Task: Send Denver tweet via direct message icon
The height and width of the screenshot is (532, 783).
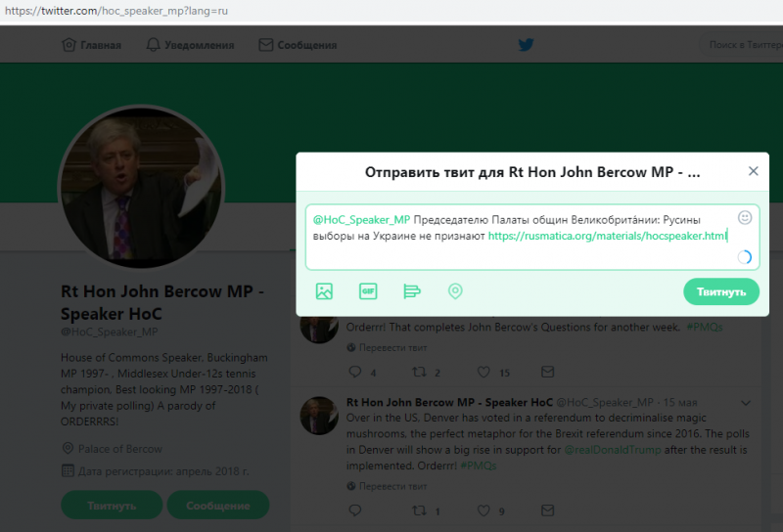Action: 548,510
